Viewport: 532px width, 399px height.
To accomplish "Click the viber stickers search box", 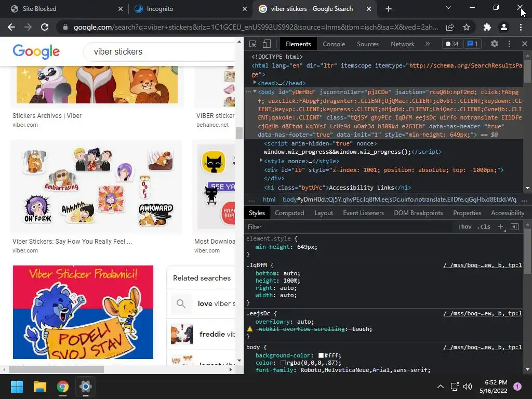I will click(159, 51).
